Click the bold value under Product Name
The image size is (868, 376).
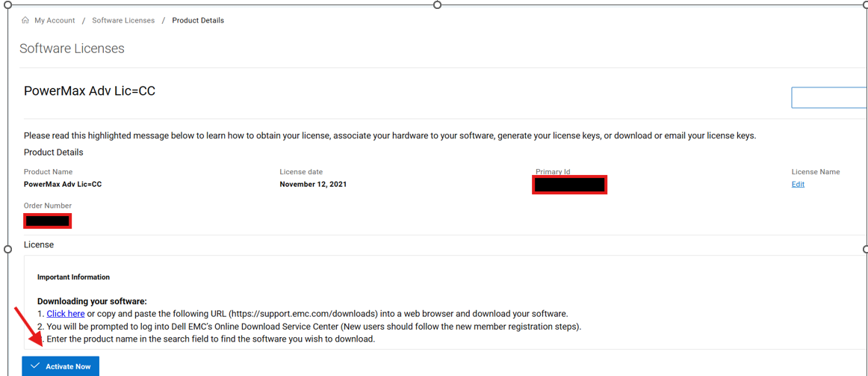pos(63,184)
